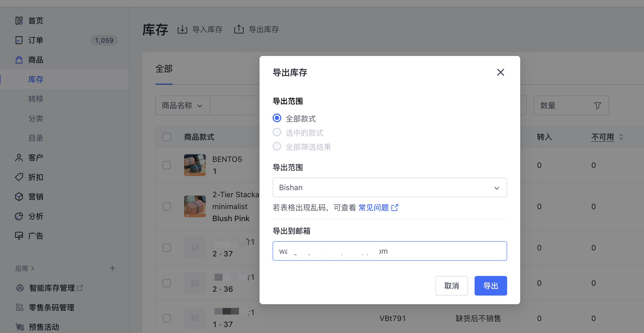The height and width of the screenshot is (333, 644).
Task: Switch to the 全部 tab
Action: point(164,69)
